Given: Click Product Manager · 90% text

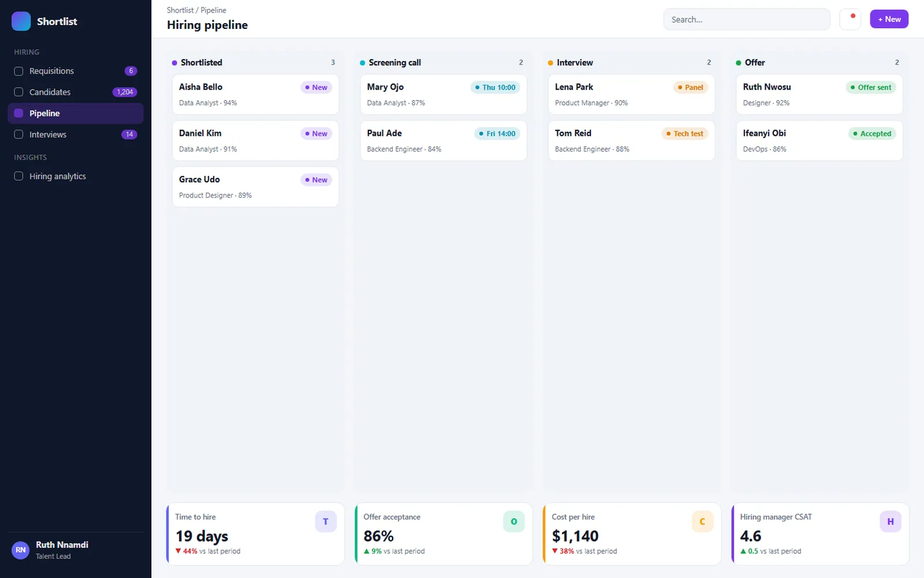Looking at the screenshot, I should coord(591,103).
